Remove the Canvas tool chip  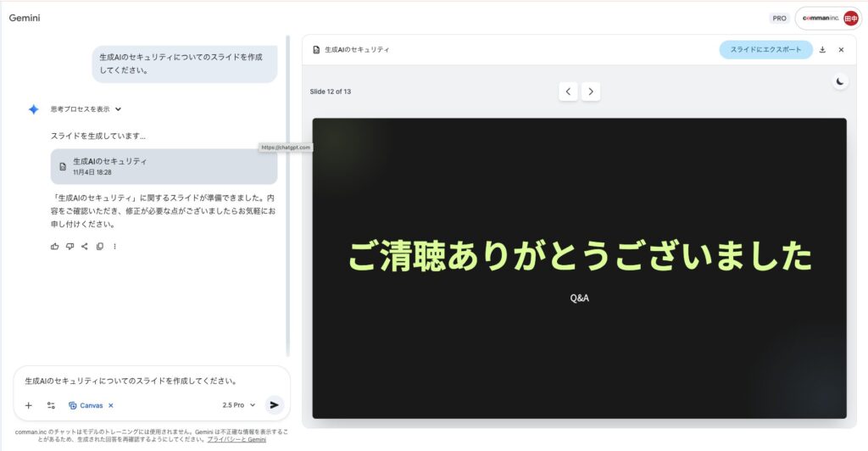[111, 405]
